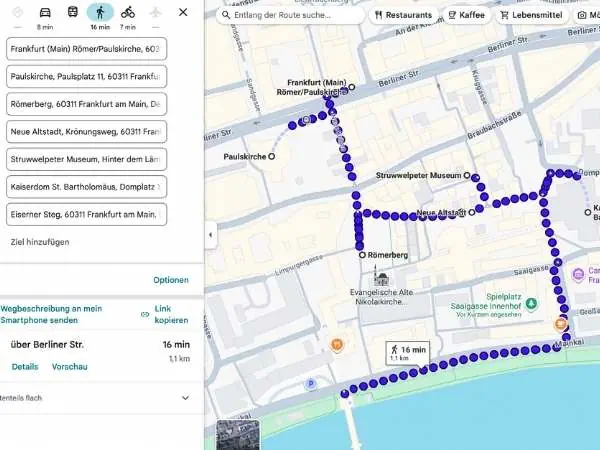This screenshot has width=600, height=450.
Task: Edit the Kaiserdom St. Bartholomäus field
Action: (86, 187)
